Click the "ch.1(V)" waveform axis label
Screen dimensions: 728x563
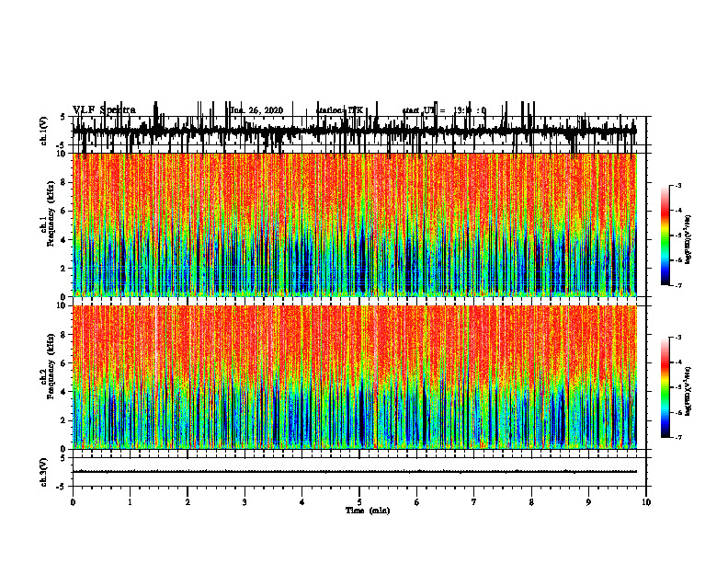(43, 131)
